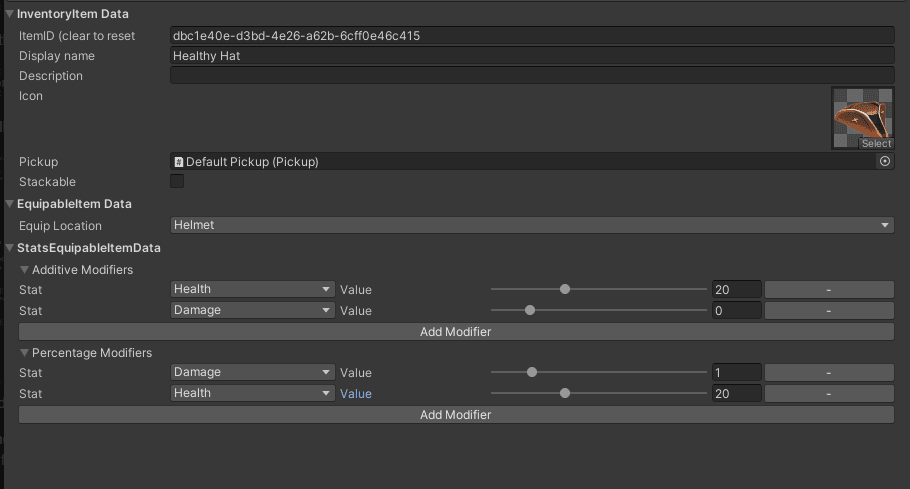
Task: Click the Pickup object picker circle icon
Action: pos(884,161)
